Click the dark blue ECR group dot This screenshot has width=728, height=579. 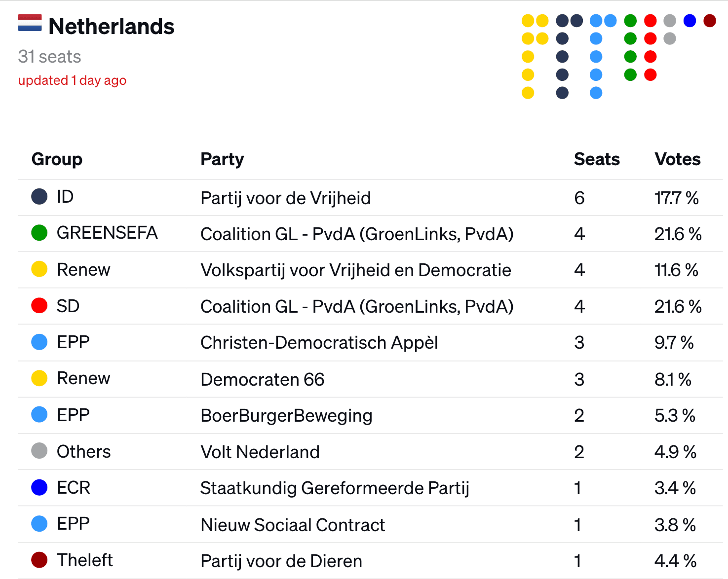[x=39, y=487]
